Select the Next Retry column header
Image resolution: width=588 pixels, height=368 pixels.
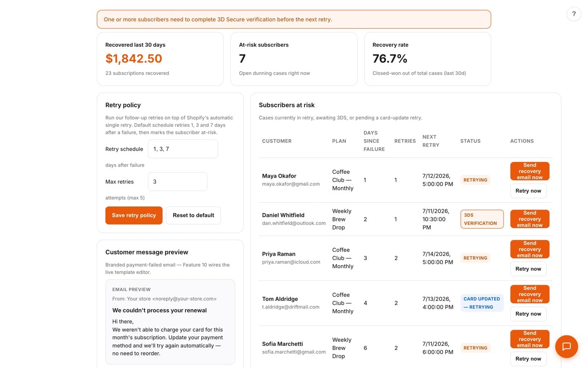coord(431,141)
